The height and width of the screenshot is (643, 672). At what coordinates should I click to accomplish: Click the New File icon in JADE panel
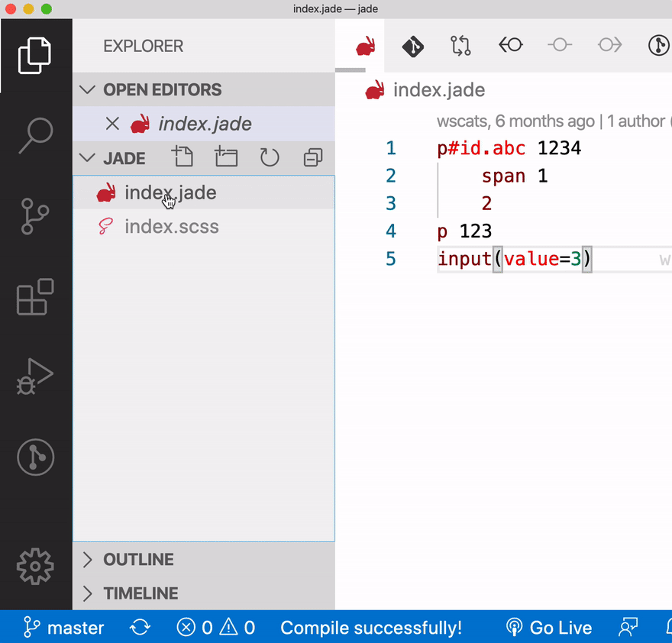[x=183, y=157]
